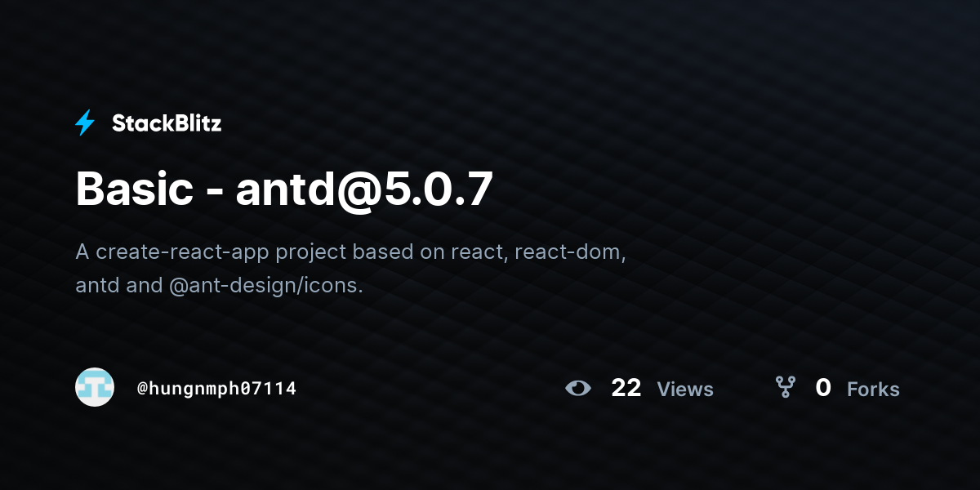This screenshot has height=490, width=980.
Task: Select the 0 forks number
Action: click(823, 388)
